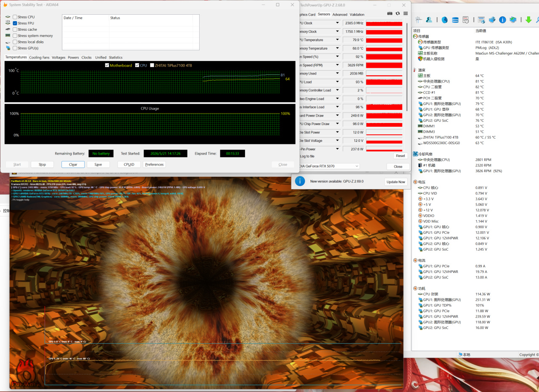Click the Stress GPU(s) monitor icon
The height and width of the screenshot is (392, 539).
point(8,48)
